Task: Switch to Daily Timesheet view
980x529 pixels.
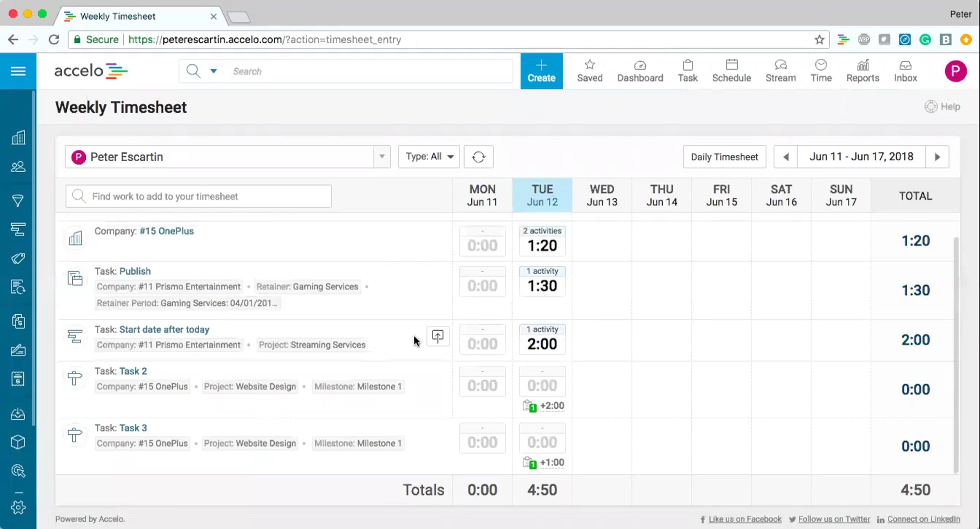Action: (724, 157)
